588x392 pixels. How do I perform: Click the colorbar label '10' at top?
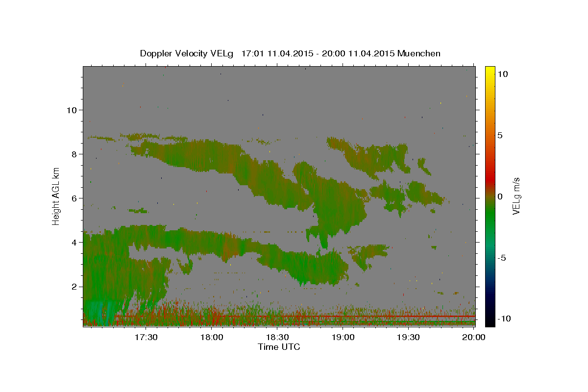tap(502, 73)
